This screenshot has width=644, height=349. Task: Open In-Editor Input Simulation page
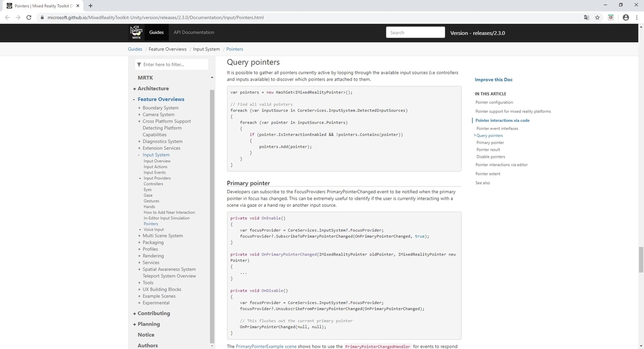(167, 218)
